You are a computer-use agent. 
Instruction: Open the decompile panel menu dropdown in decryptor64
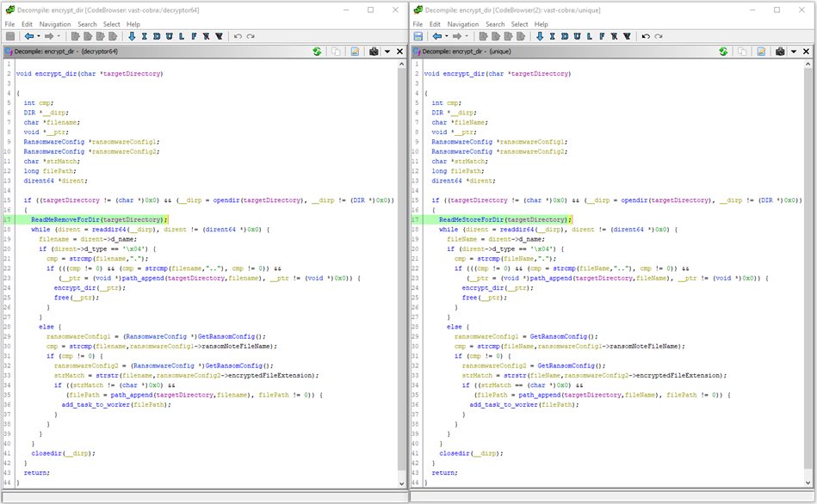387,52
